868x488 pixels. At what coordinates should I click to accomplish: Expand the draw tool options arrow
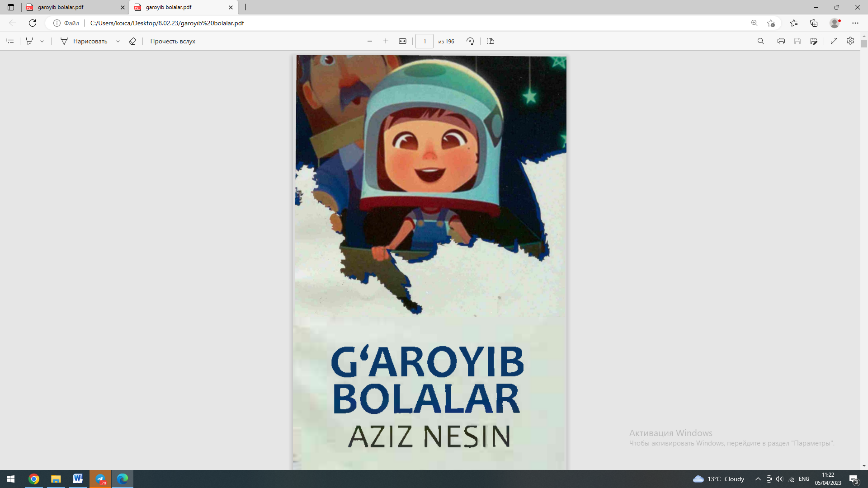click(x=118, y=41)
